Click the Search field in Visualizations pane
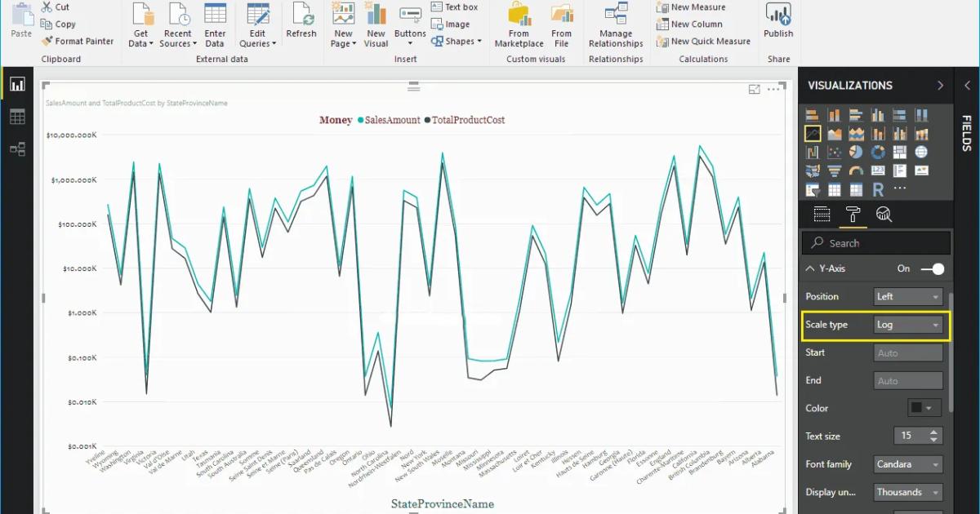980x514 pixels. [x=875, y=242]
